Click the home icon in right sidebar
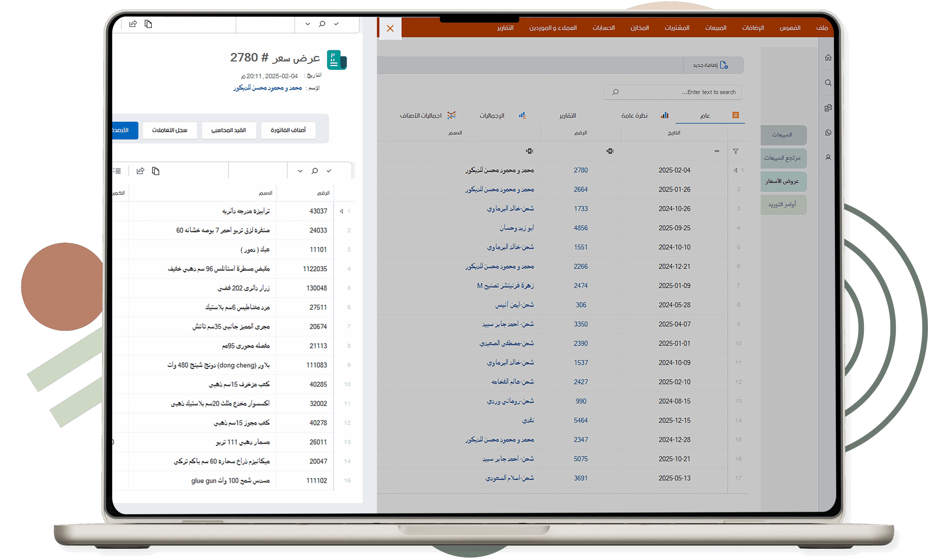 click(828, 58)
